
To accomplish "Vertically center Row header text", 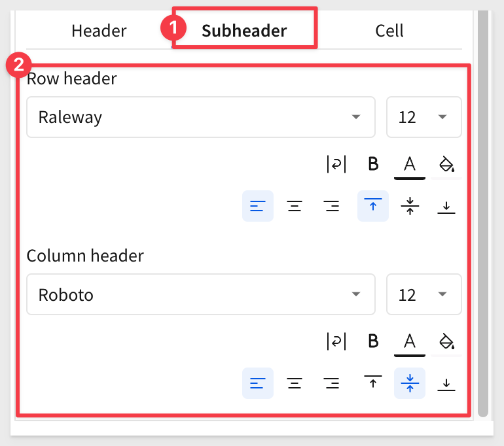I will pyautogui.click(x=410, y=206).
